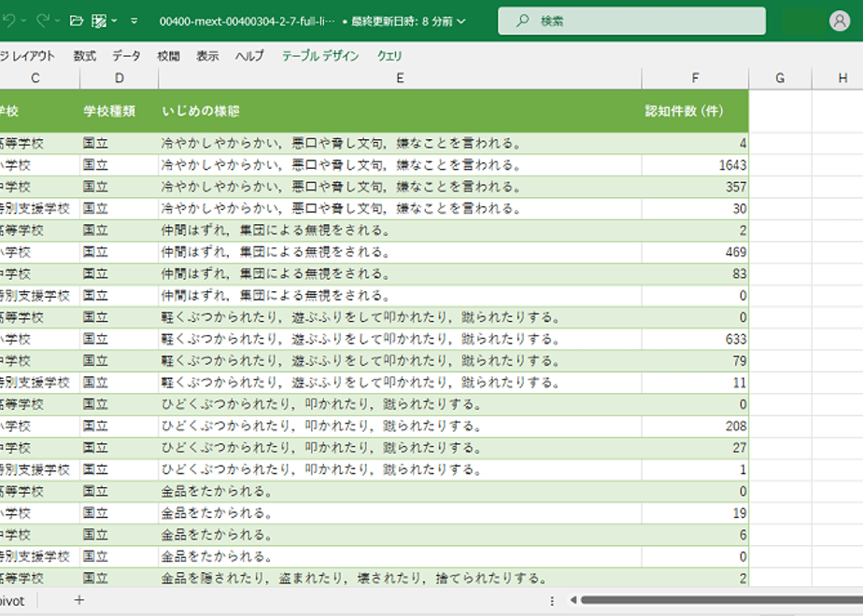Click 国立 cell in the 83 row
863x616 pixels.
pyautogui.click(x=119, y=273)
